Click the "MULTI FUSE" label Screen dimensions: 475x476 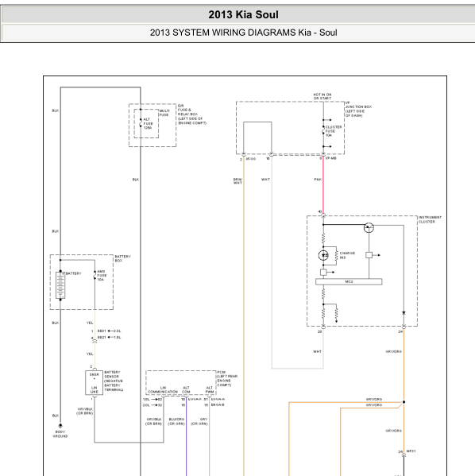tap(164, 113)
